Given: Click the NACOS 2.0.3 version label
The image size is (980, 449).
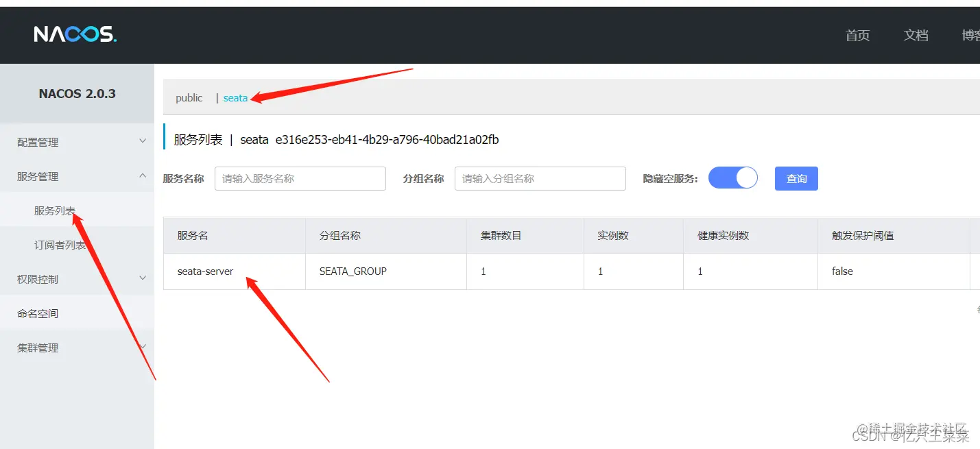Looking at the screenshot, I should [77, 94].
